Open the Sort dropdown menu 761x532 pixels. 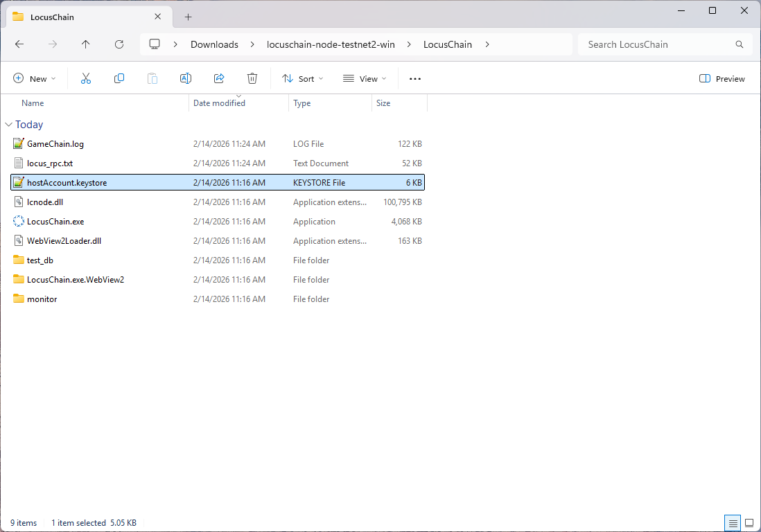[x=303, y=79]
